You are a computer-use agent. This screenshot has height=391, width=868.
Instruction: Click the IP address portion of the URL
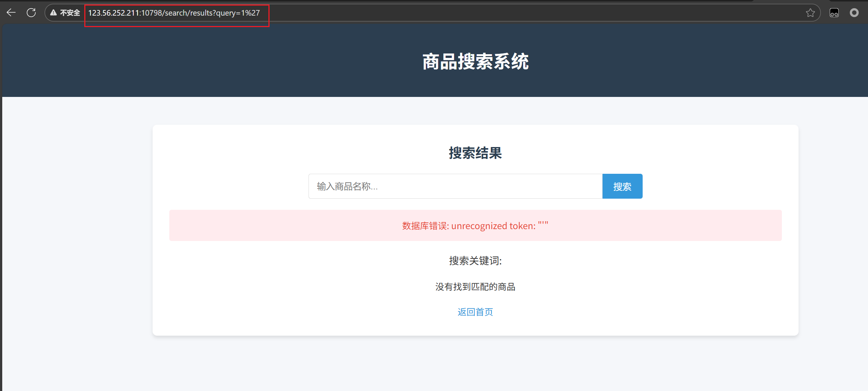point(113,13)
